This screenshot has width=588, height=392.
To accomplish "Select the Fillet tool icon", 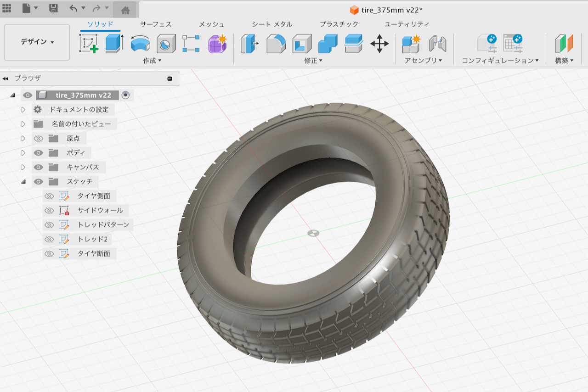I will point(276,44).
